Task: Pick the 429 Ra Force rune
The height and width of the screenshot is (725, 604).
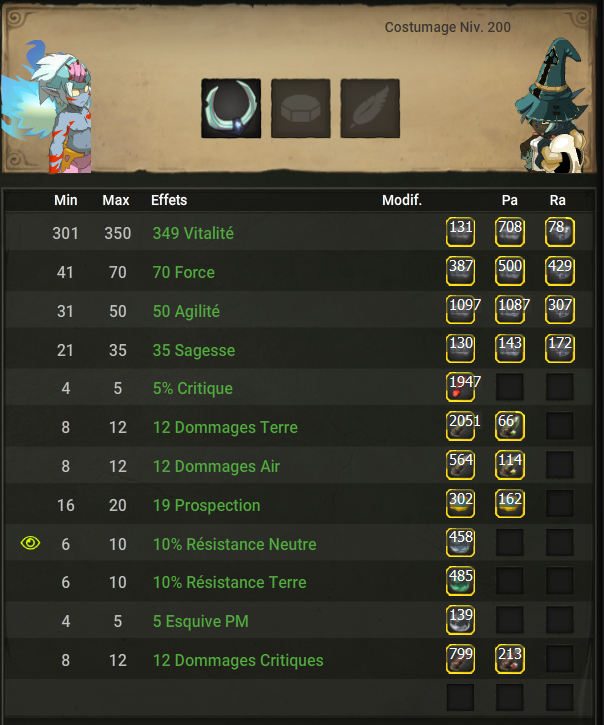Action: [x=560, y=271]
